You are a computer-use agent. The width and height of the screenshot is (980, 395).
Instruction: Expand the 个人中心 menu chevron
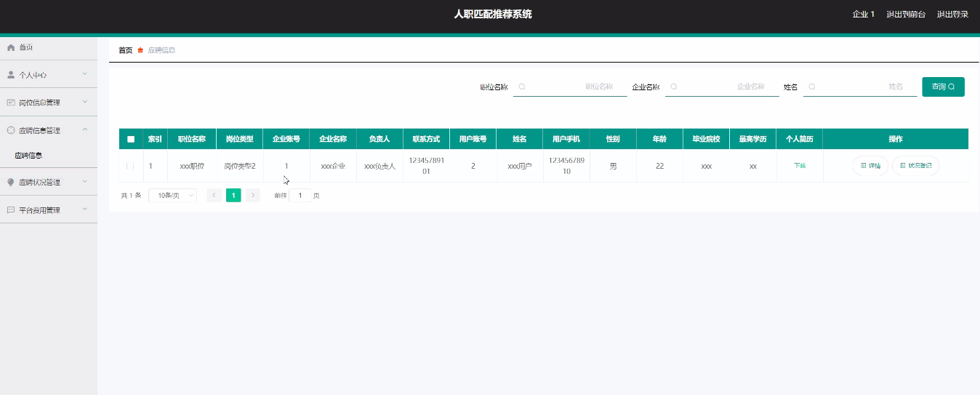(x=85, y=74)
